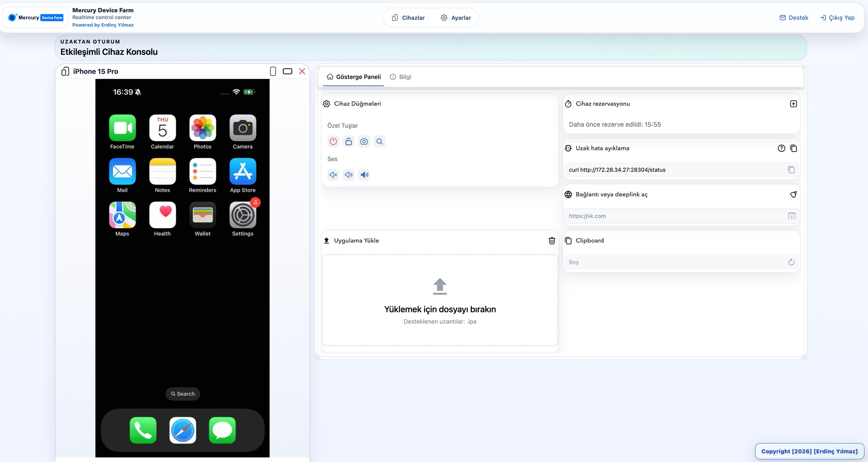Add a device reservation with the plus icon
Screen dimensions: 868x462
click(793, 104)
